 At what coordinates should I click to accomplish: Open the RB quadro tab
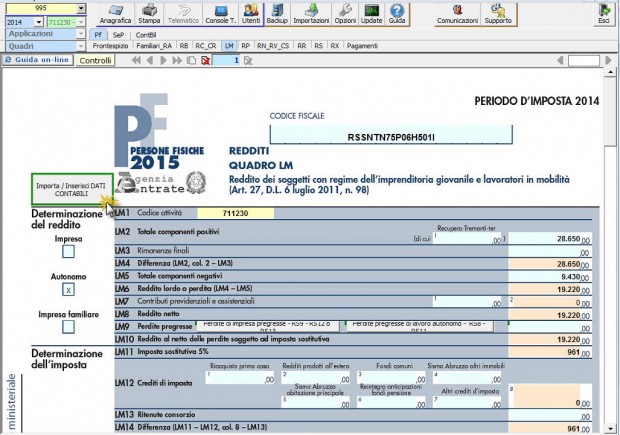click(183, 46)
